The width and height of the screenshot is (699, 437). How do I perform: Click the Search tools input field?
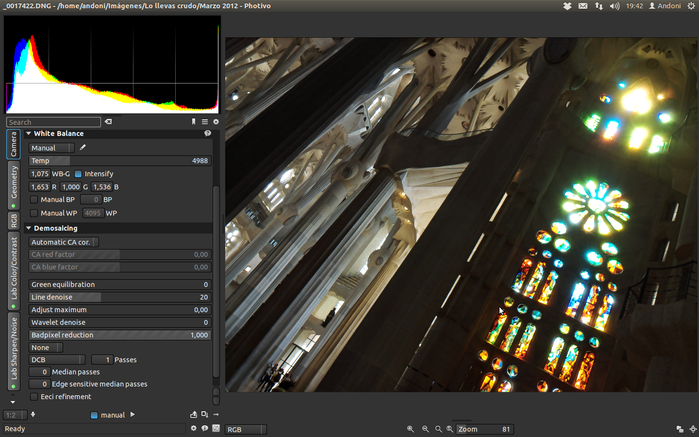53,122
